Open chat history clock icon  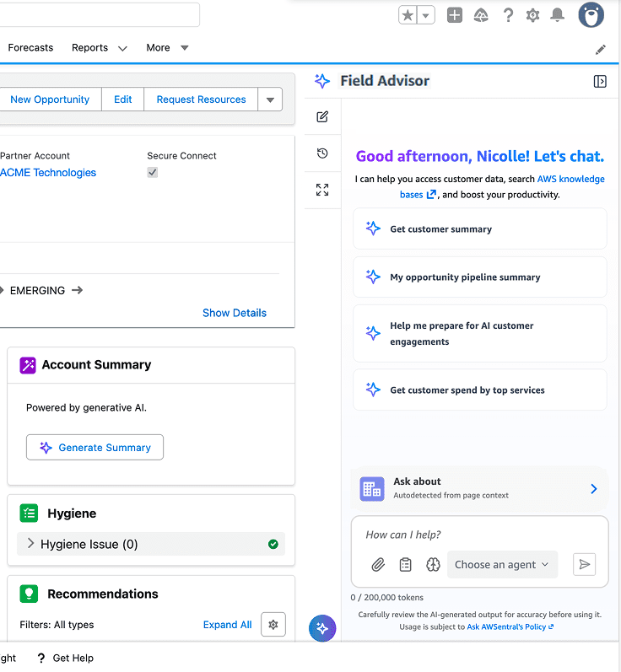[322, 153]
